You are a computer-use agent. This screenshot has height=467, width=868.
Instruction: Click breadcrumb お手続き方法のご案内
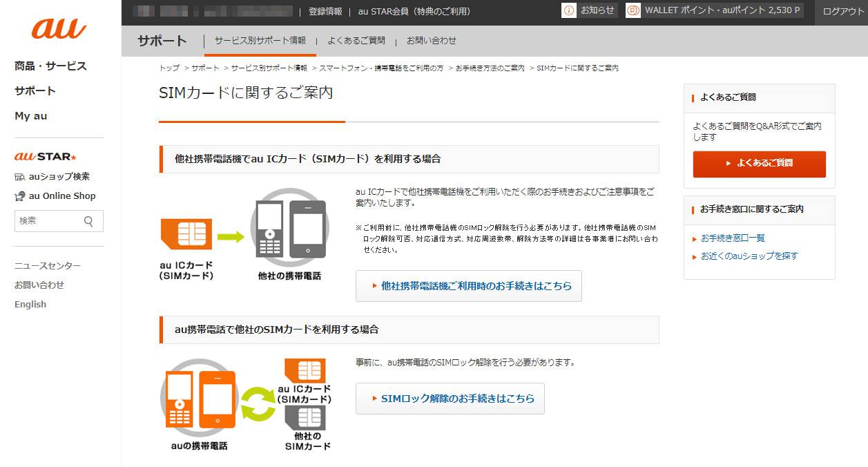pos(490,68)
